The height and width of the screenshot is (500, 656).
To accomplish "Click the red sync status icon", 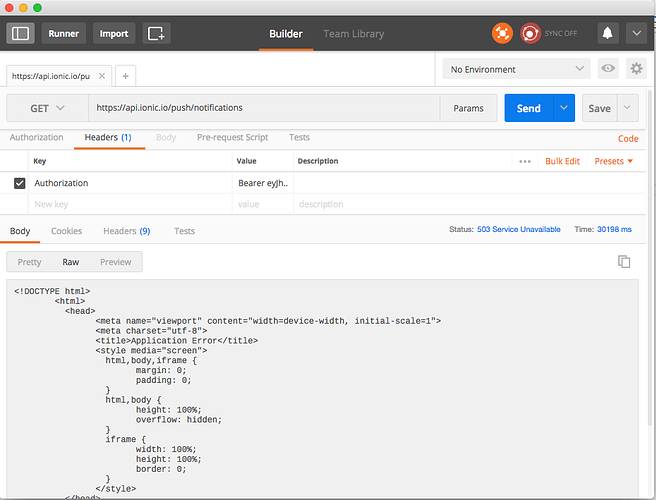I will click(530, 33).
